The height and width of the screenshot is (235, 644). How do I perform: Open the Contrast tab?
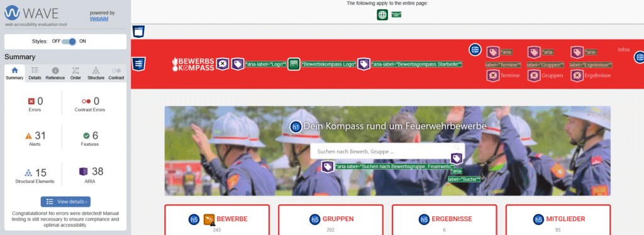point(116,74)
